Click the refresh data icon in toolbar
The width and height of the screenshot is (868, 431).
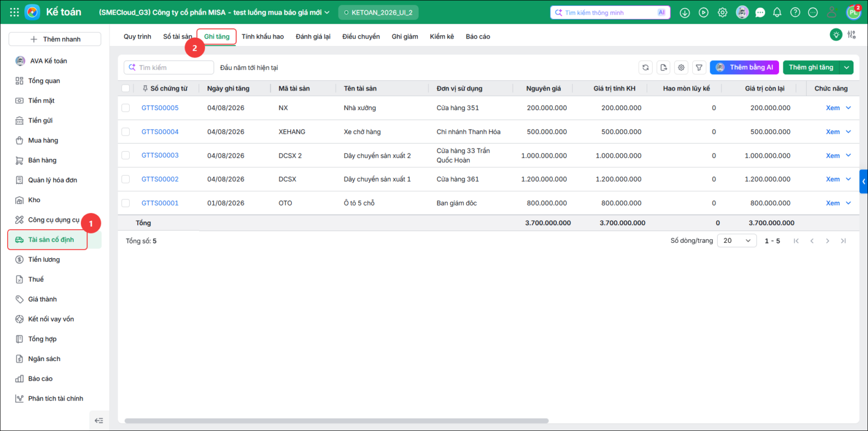(x=646, y=68)
